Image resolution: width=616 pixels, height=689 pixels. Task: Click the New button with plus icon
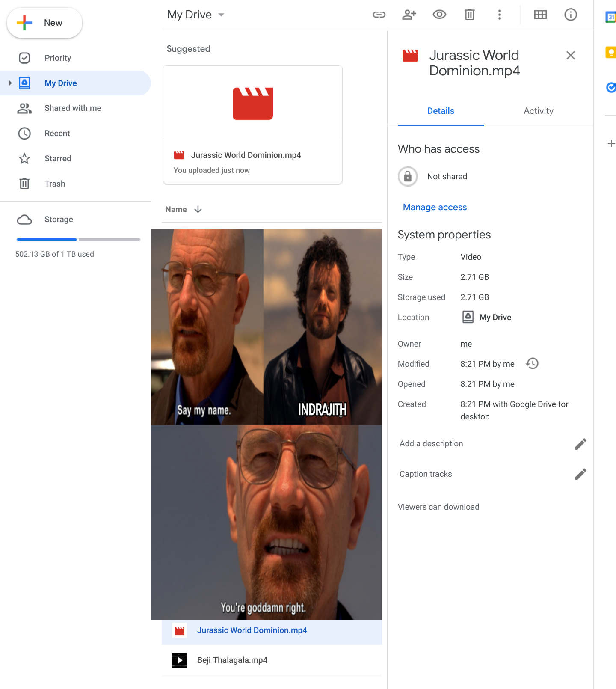pyautogui.click(x=44, y=23)
